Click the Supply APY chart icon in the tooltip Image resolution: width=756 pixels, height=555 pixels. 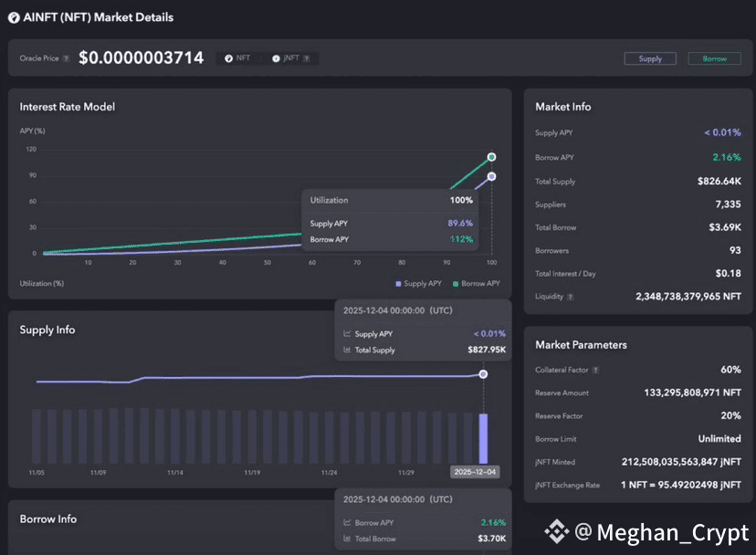point(347,334)
